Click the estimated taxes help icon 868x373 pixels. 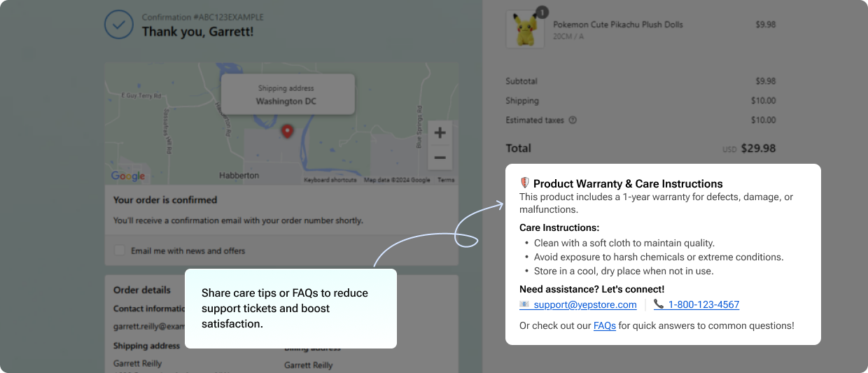coord(573,120)
